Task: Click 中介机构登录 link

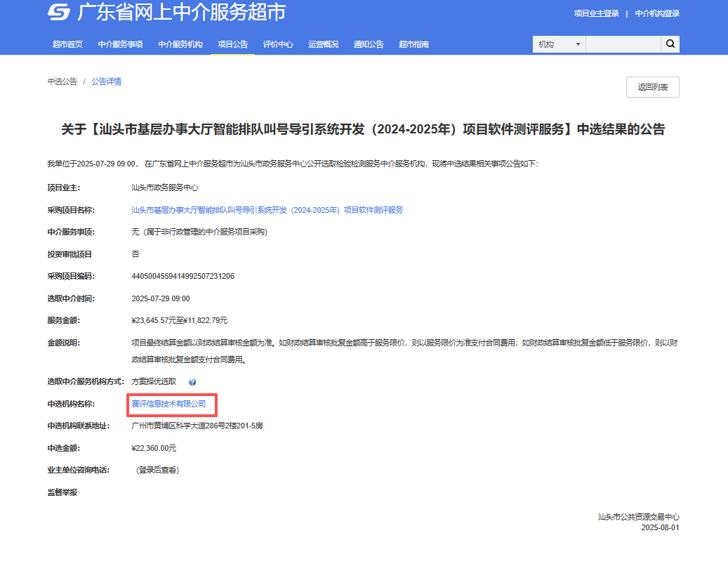Action: pos(657,13)
